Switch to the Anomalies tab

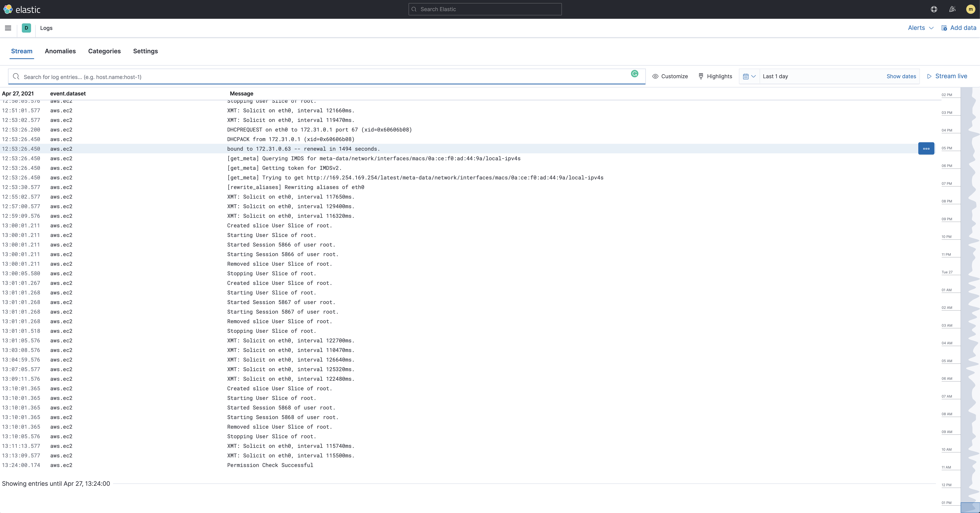pyautogui.click(x=60, y=51)
